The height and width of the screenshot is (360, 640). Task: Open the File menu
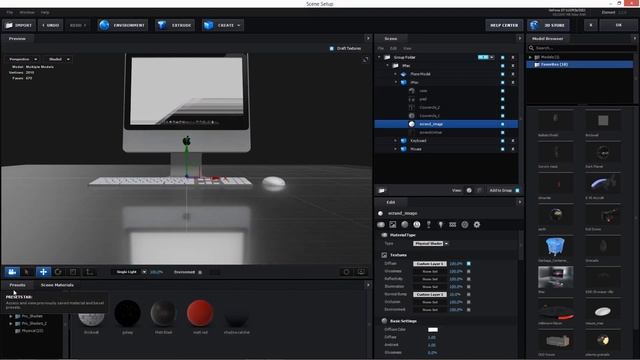9,13
